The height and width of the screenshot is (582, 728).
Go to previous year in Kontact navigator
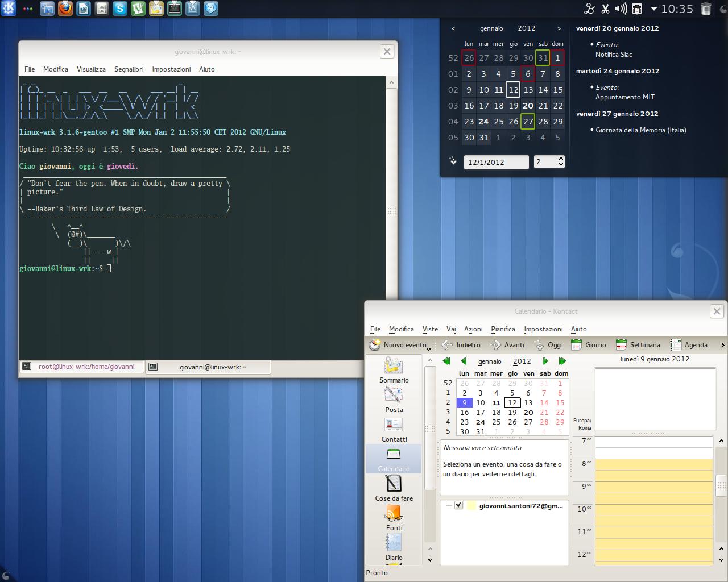pyautogui.click(x=446, y=361)
